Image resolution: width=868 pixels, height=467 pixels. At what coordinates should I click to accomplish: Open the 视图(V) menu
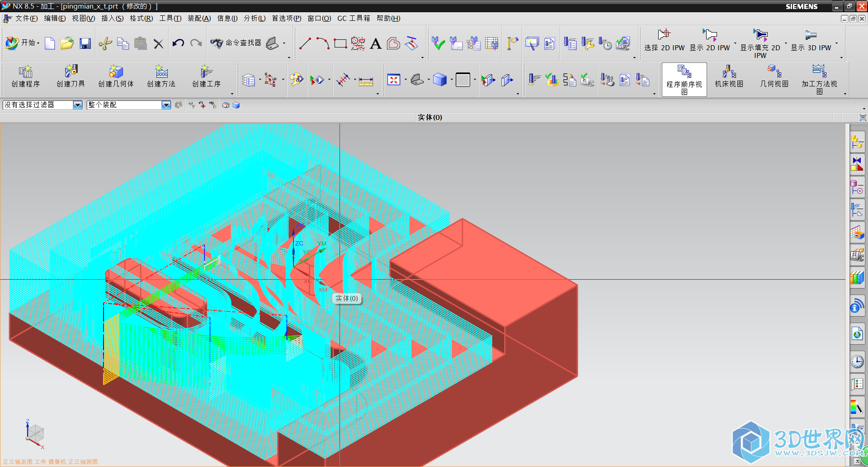pyautogui.click(x=84, y=18)
